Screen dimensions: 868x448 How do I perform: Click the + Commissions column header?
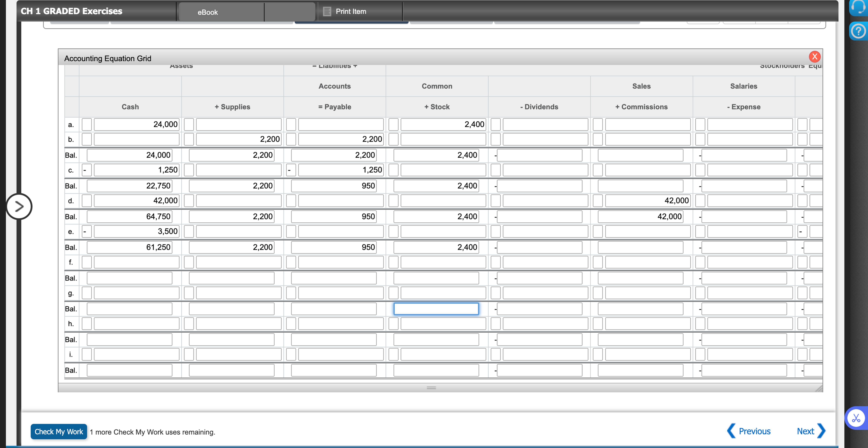(641, 107)
